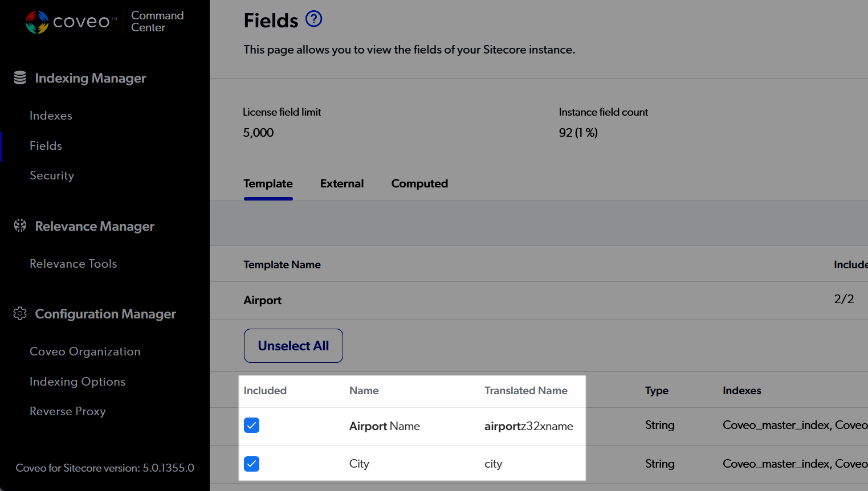Click the Relevance Manager heading
Screen dimensions: 868x491
point(95,226)
